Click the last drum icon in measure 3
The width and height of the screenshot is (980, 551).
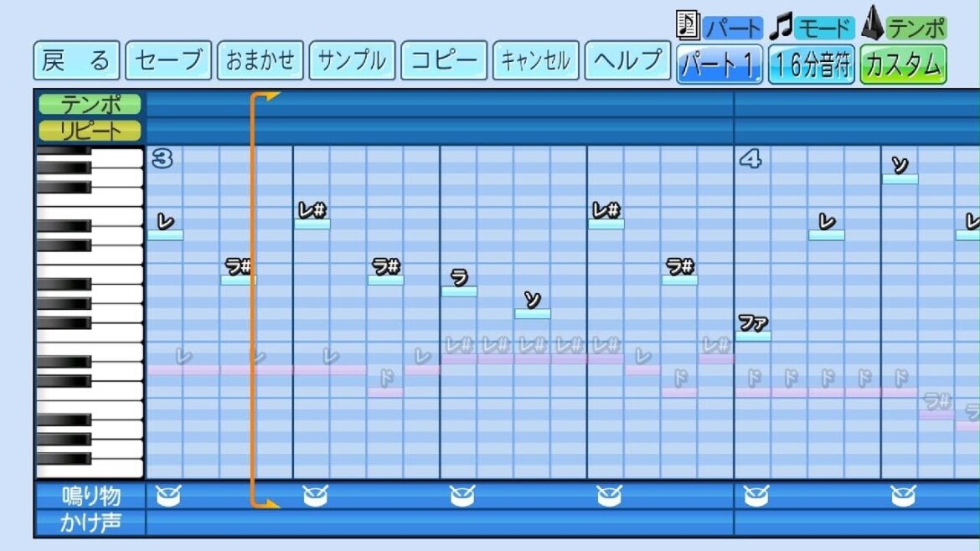609,496
